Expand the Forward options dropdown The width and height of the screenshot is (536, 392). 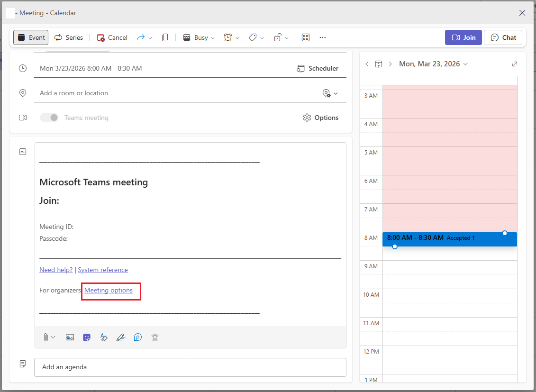click(150, 38)
